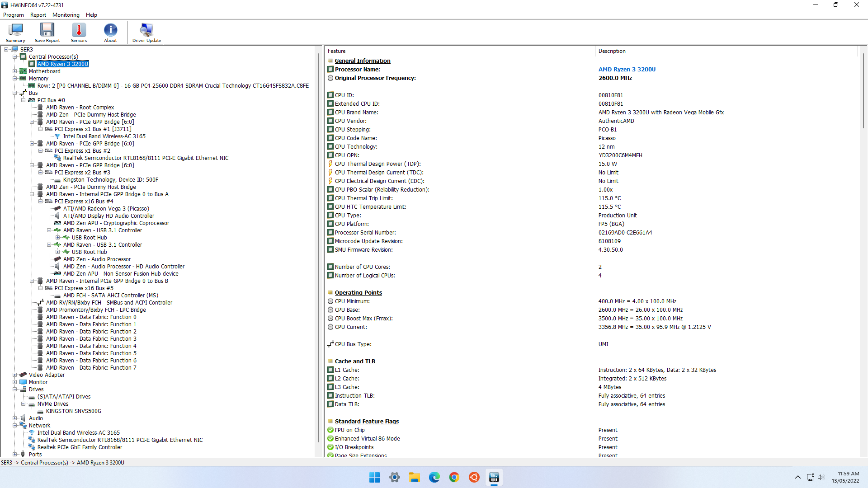Expand first USB Root Hub node
The image size is (868, 488).
point(58,238)
